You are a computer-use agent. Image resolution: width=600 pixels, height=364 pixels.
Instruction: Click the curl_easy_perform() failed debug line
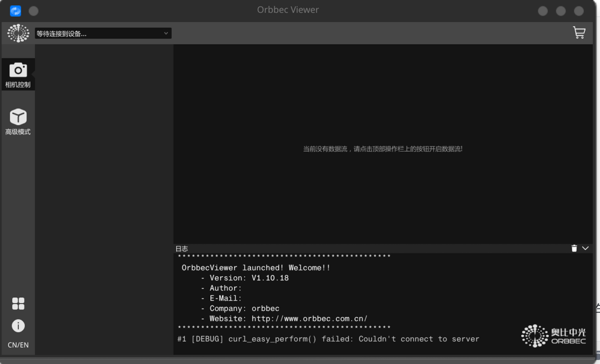click(328, 339)
